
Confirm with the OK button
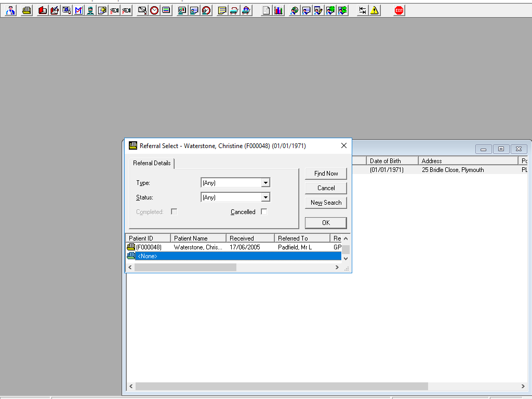click(x=326, y=223)
